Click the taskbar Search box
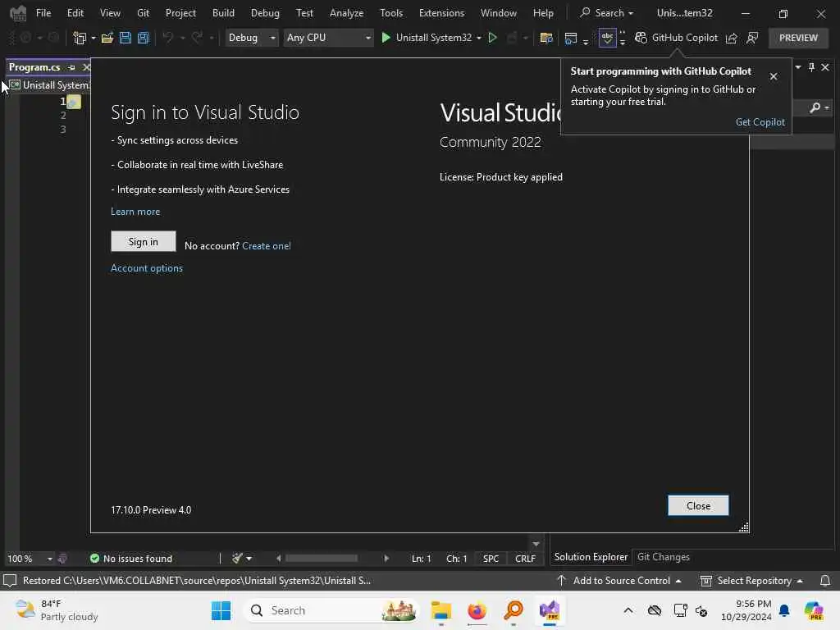This screenshot has width=840, height=630. pos(331,610)
